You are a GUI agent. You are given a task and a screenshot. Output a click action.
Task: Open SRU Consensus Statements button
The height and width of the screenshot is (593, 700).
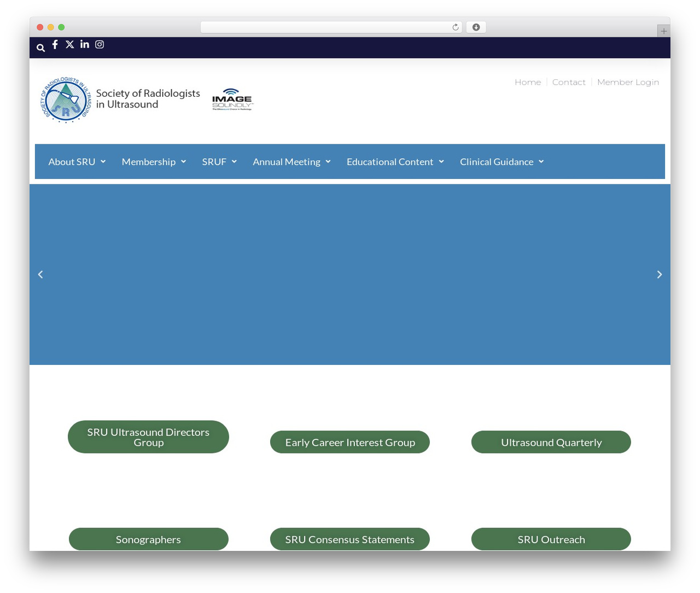point(350,539)
